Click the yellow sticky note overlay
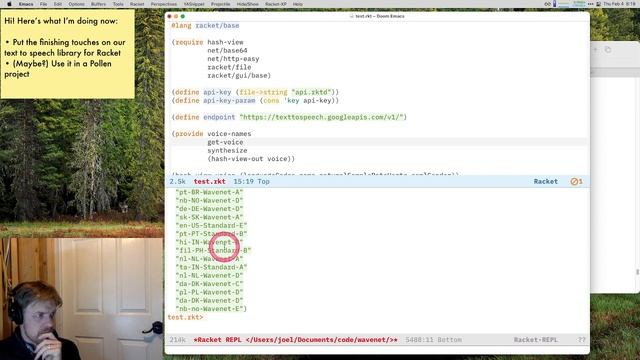This screenshot has width=640, height=360. [x=67, y=53]
